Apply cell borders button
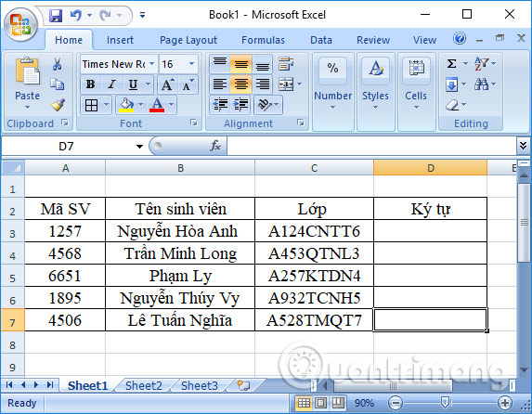Screen dimensions: 532x414 (x=91, y=105)
